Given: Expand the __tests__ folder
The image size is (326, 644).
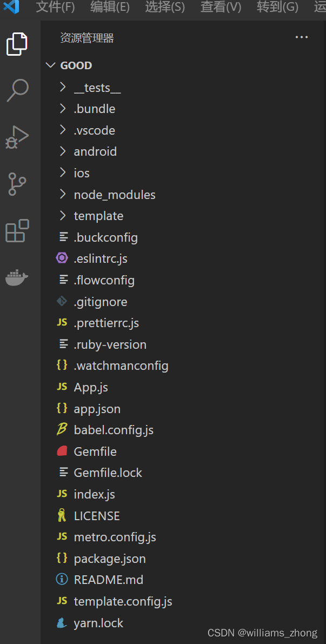Looking at the screenshot, I should [97, 88].
